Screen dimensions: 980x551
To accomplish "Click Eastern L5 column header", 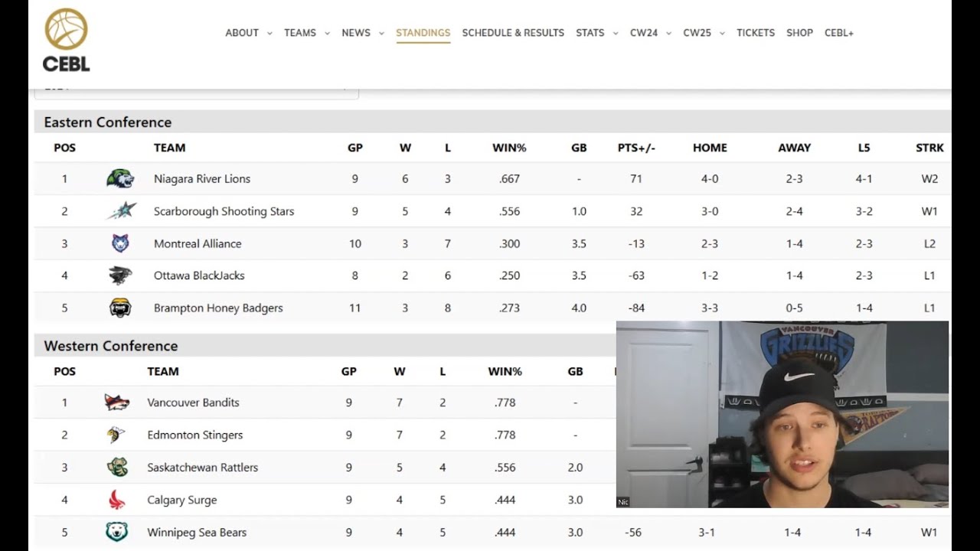I will 864,148.
